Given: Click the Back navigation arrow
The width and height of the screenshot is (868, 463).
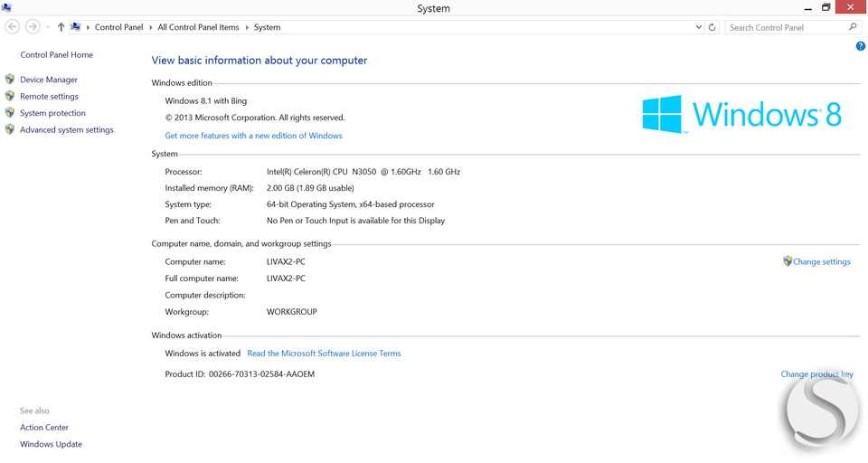Looking at the screenshot, I should pyautogui.click(x=12, y=26).
